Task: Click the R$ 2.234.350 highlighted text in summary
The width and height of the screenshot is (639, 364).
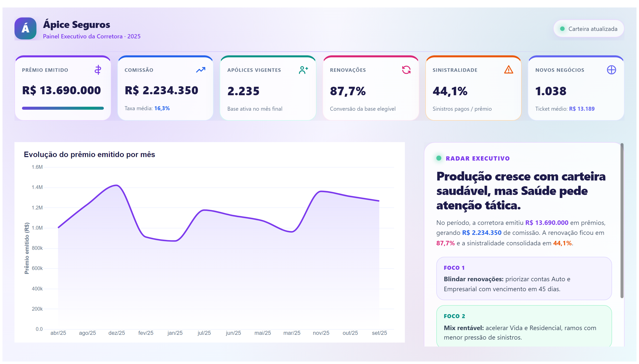Action: tap(481, 233)
